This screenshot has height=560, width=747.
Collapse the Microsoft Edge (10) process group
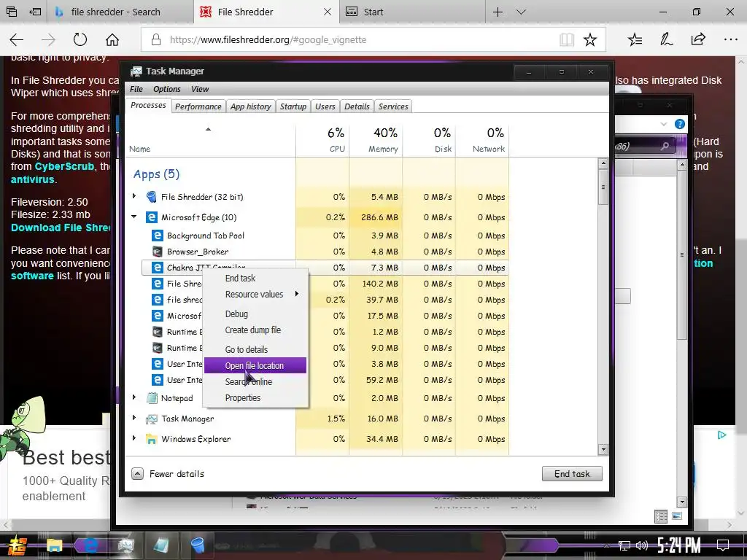[134, 217]
